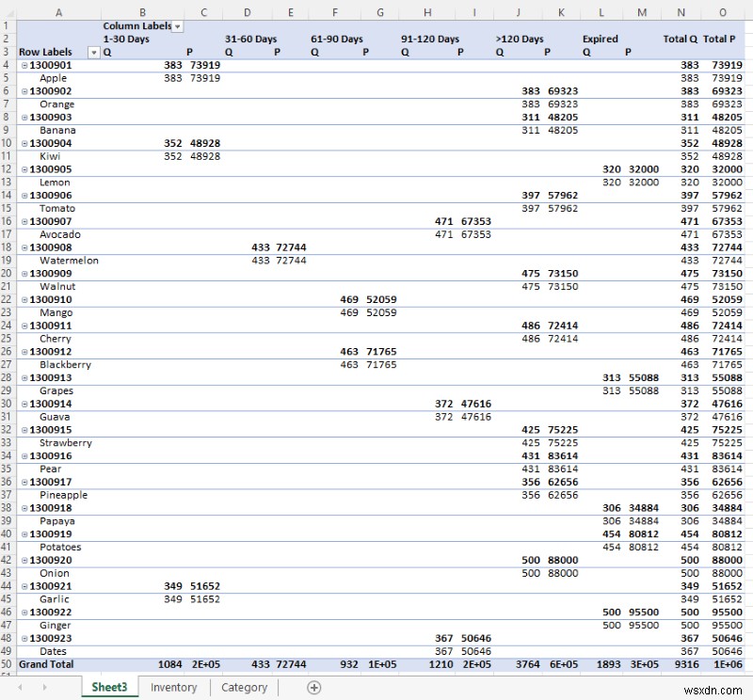
Task: Select Pineapple row label
Action: click(x=58, y=495)
